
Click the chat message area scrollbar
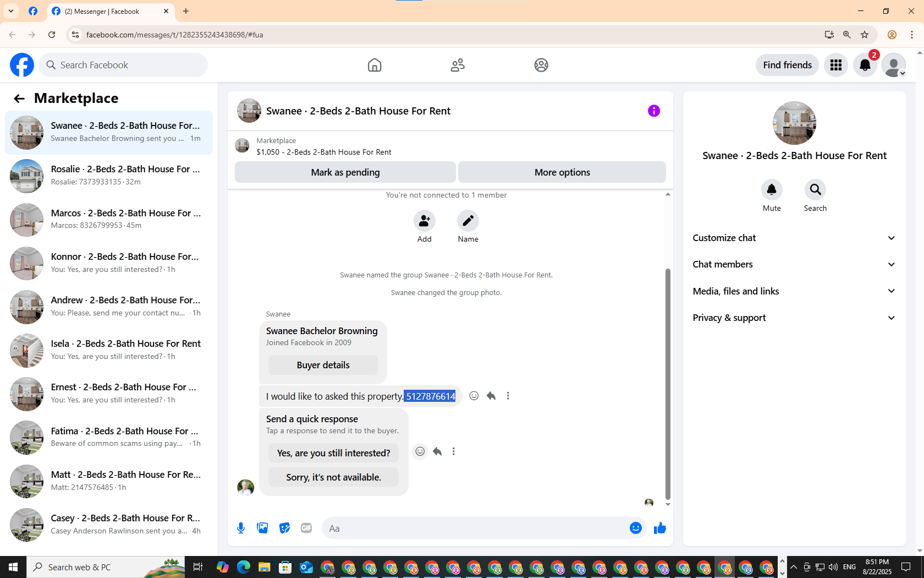point(668,384)
